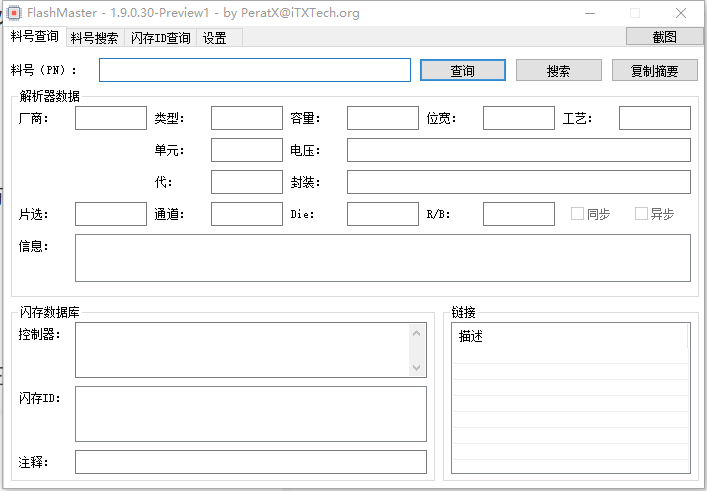Click the 容量 field

pos(383,118)
